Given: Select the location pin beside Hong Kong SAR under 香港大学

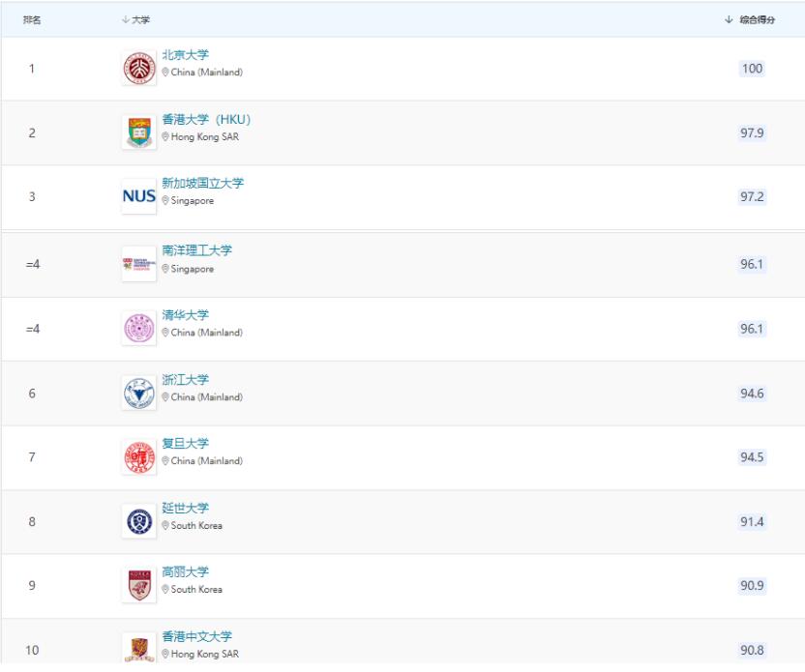Looking at the screenshot, I should [165, 137].
